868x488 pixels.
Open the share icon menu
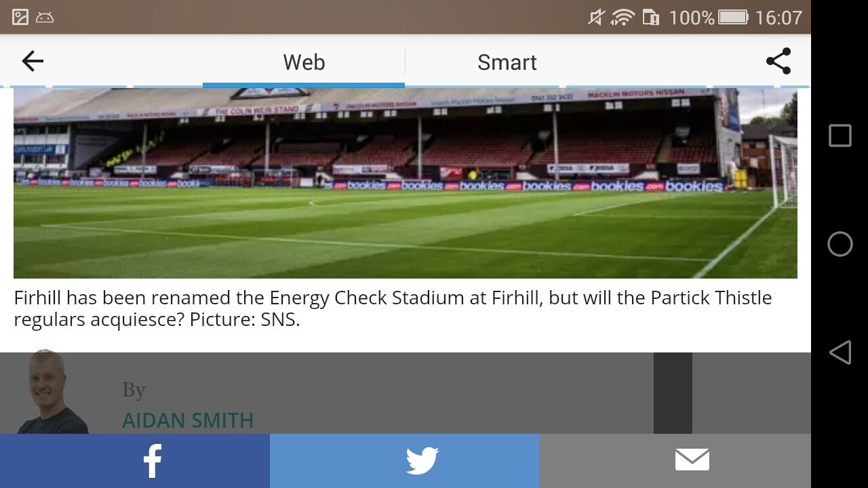[x=778, y=61]
